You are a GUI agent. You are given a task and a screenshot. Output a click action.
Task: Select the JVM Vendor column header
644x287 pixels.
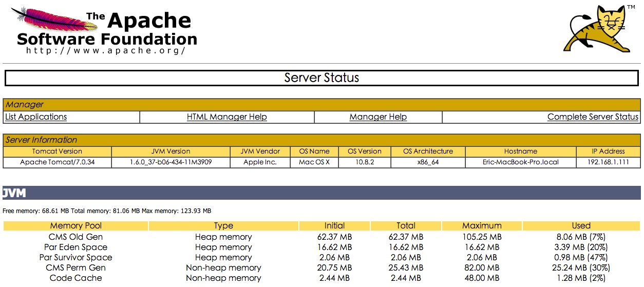(260, 151)
